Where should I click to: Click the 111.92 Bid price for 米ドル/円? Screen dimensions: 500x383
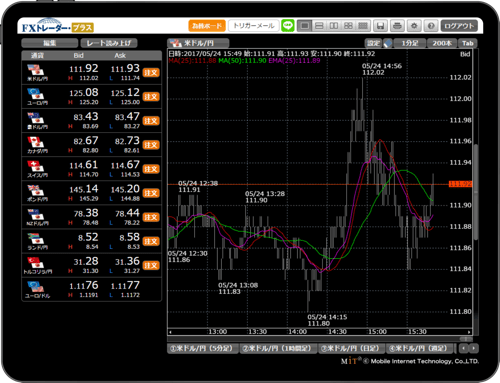[84, 68]
